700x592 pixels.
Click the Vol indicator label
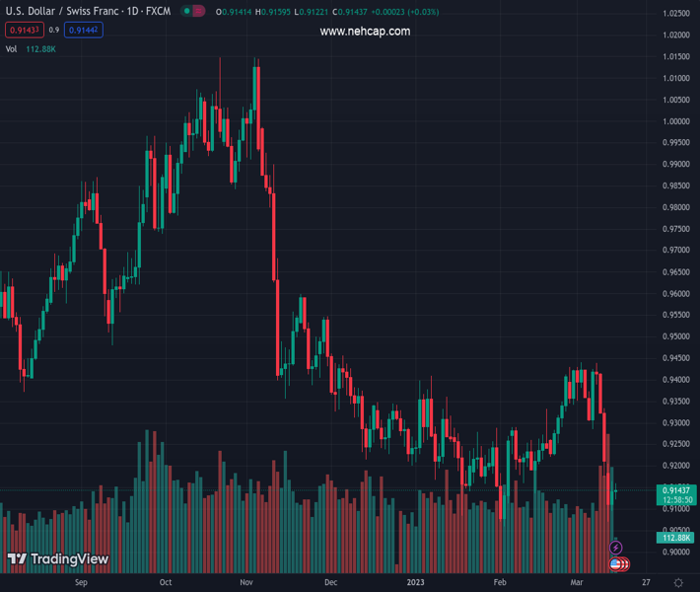[12, 48]
